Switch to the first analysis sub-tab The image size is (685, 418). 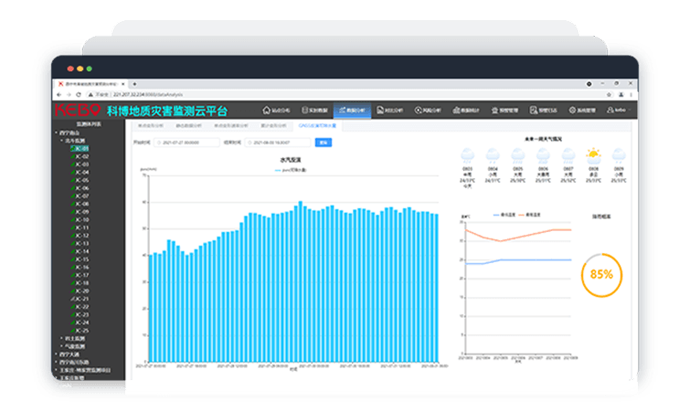tap(149, 127)
